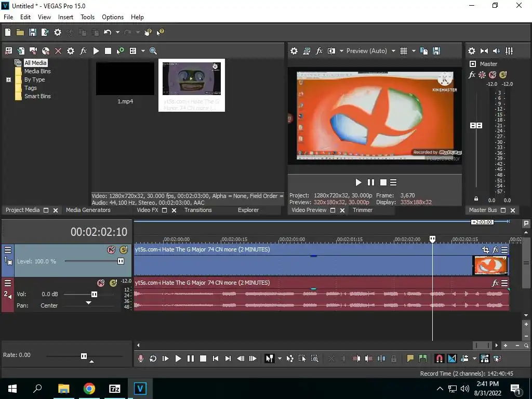This screenshot has width=532, height=399.
Task: Open Mixing Console icon in Master Bus
Action: [x=509, y=51]
